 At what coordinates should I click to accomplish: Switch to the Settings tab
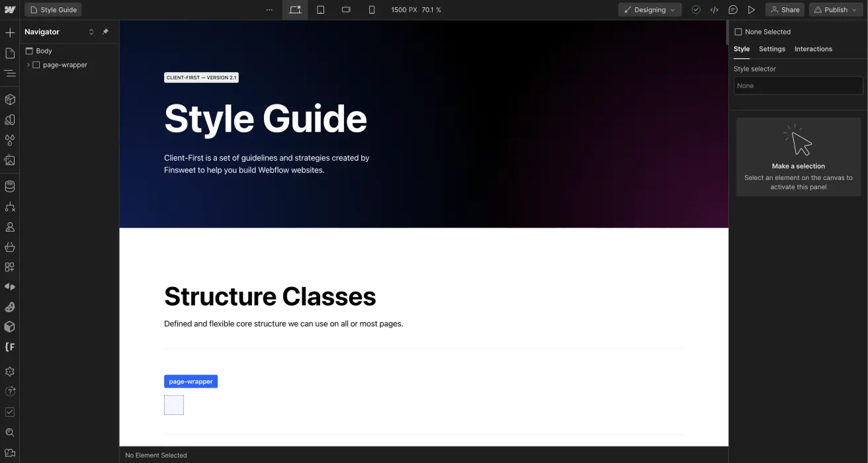[x=771, y=48]
